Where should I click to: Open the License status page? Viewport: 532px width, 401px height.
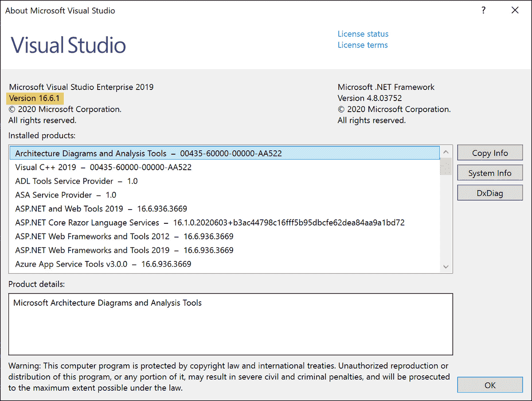coord(363,34)
